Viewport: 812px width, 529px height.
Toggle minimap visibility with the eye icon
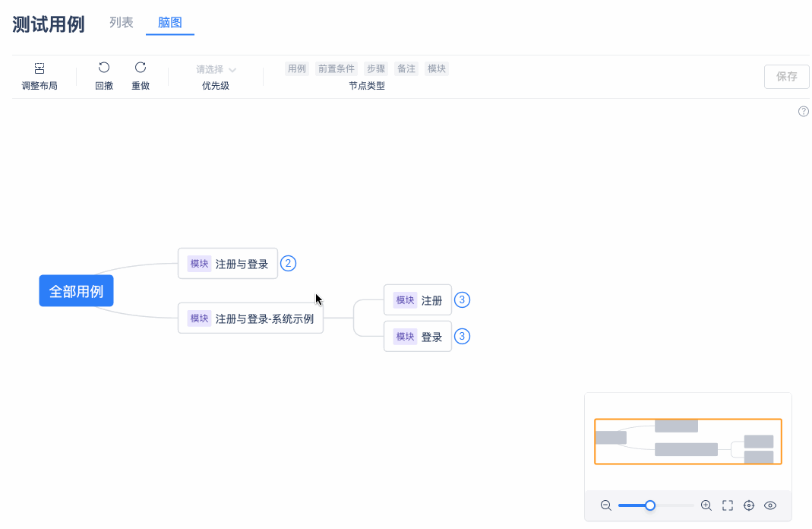tap(770, 505)
